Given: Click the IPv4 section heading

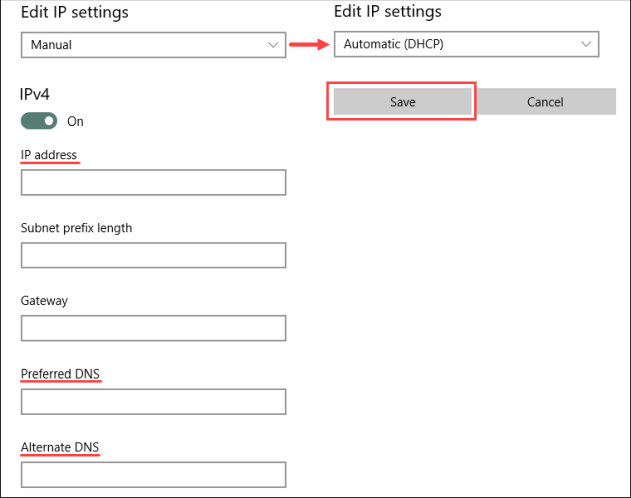Looking at the screenshot, I should 35,94.
